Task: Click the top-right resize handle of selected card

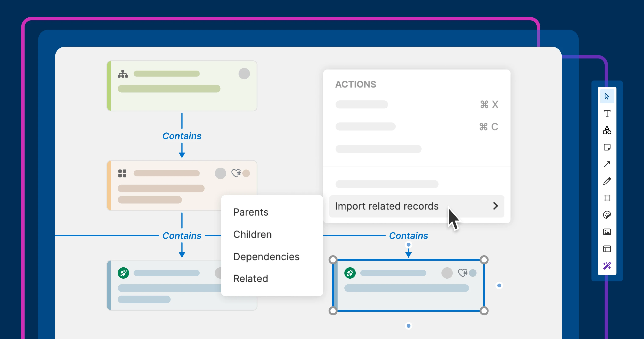Action: [x=484, y=260]
